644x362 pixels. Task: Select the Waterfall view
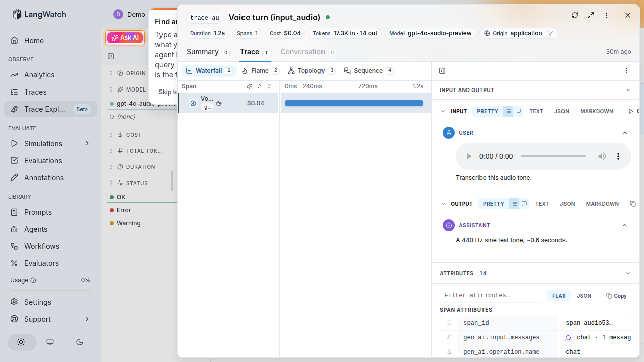[x=209, y=71]
